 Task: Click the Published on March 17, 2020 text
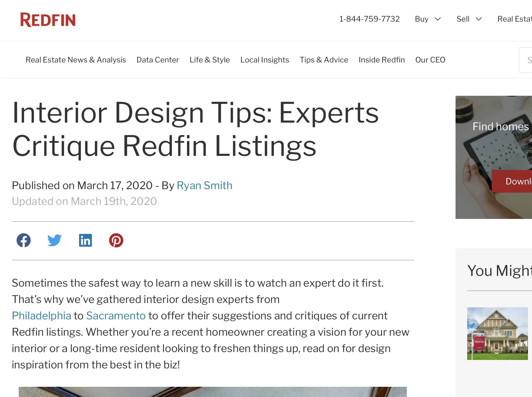(82, 185)
